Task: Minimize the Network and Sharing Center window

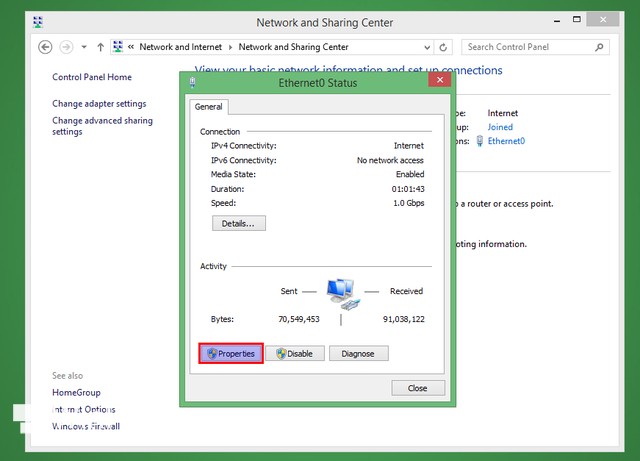Action: tap(557, 20)
